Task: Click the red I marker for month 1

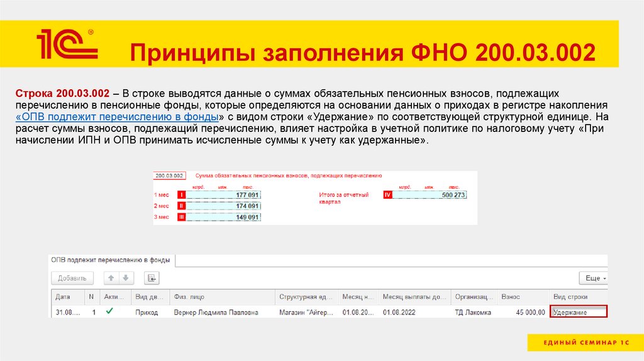Action: click(182, 195)
